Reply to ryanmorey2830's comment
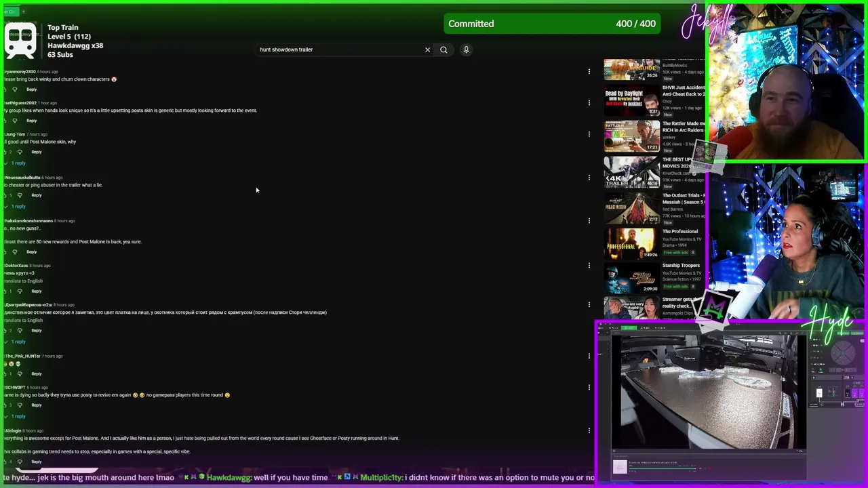Image resolution: width=868 pixels, height=488 pixels. coord(31,89)
